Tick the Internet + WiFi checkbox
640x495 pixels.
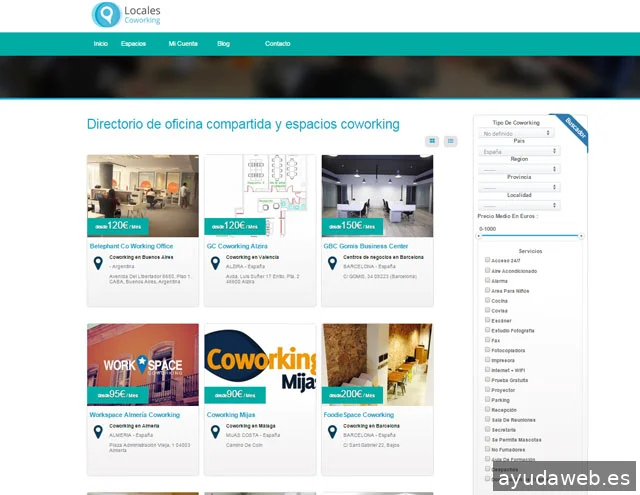[x=488, y=369]
